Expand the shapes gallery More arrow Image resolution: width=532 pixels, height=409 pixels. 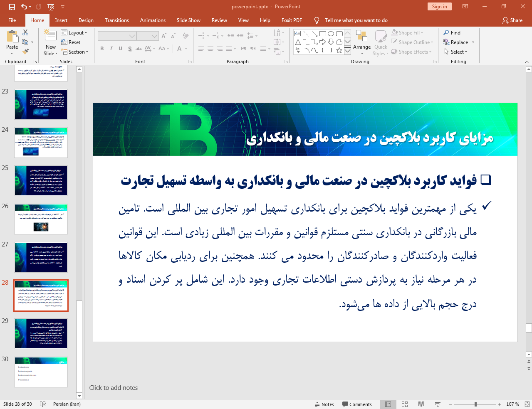pyautogui.click(x=347, y=50)
